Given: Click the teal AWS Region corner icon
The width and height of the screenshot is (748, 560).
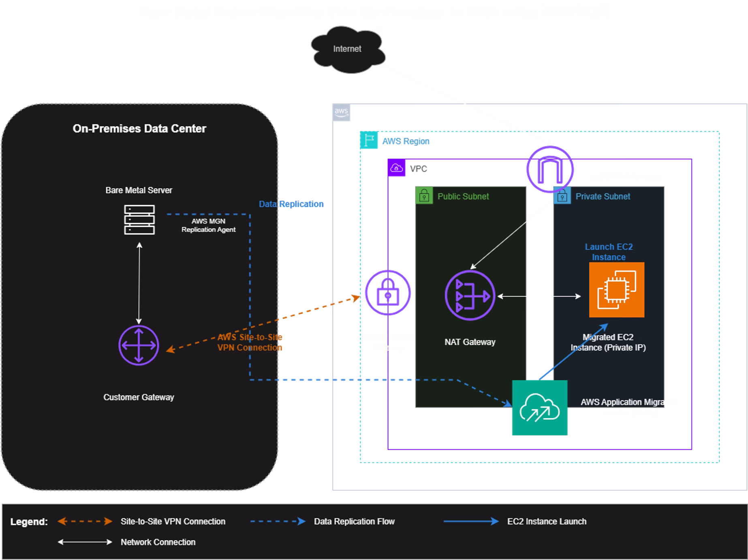Looking at the screenshot, I should [x=369, y=141].
